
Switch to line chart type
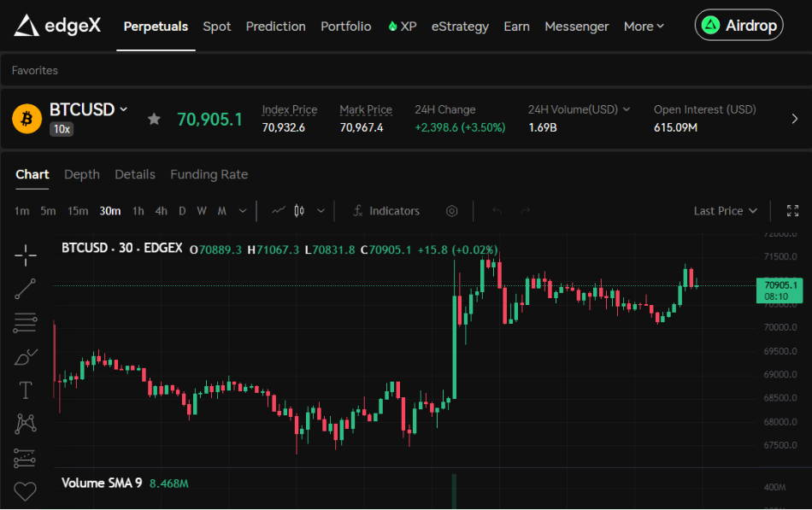click(278, 211)
